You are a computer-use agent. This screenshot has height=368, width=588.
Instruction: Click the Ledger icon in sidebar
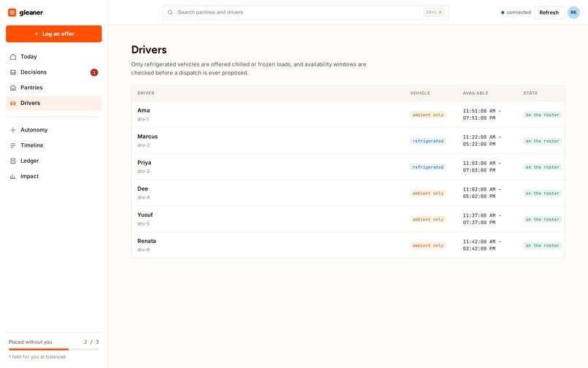[x=13, y=161]
